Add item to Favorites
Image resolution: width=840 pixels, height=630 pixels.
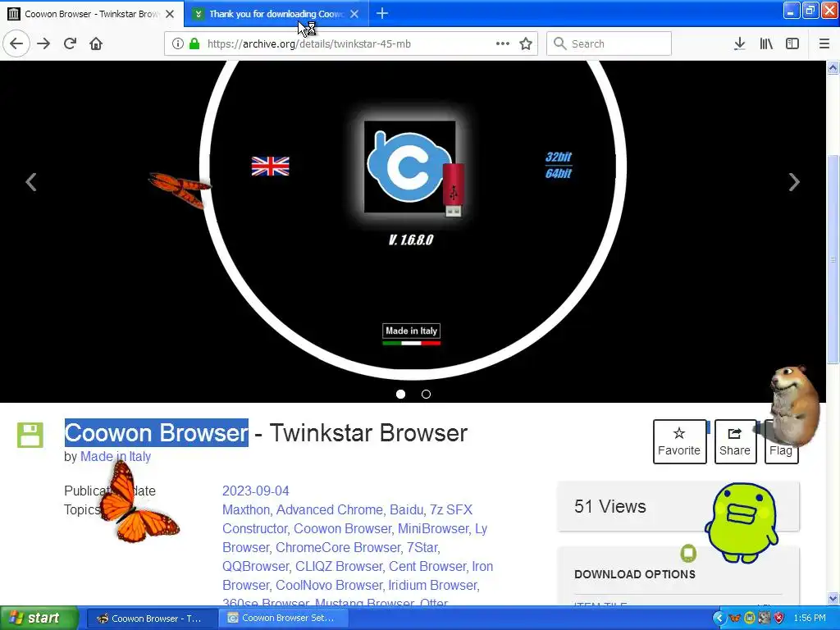[679, 441]
